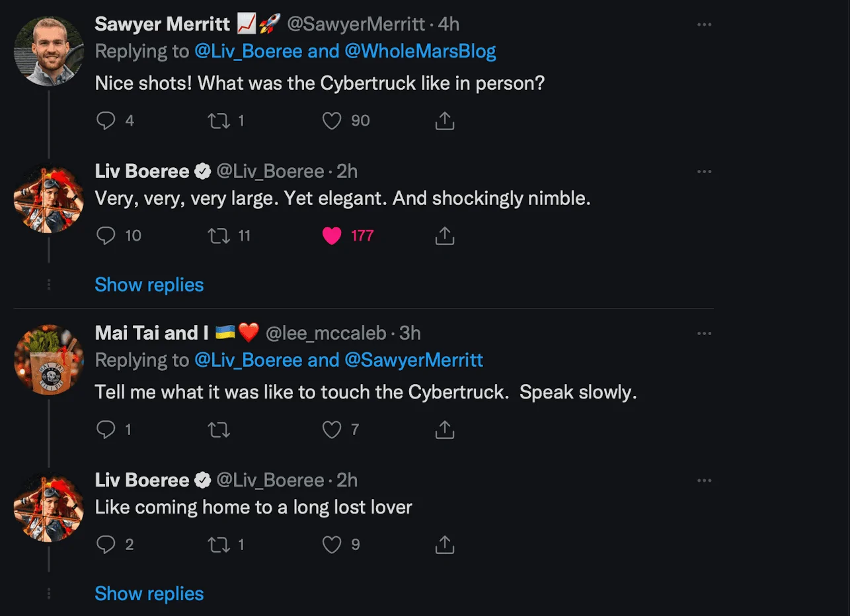View Sawyer Merritt's profile picture
Screen dimensions: 850x616
pyautogui.click(x=49, y=52)
